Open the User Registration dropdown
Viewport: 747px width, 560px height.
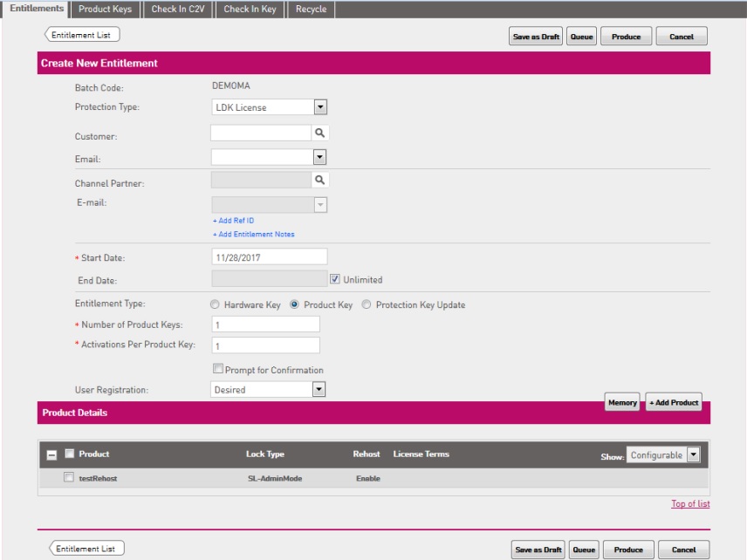pyautogui.click(x=319, y=390)
